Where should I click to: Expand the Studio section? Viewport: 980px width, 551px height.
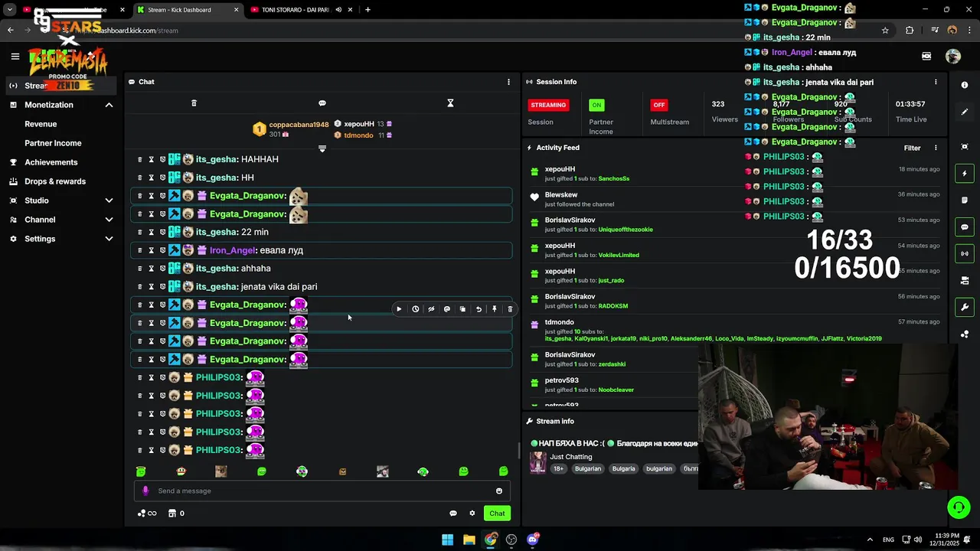(x=109, y=201)
